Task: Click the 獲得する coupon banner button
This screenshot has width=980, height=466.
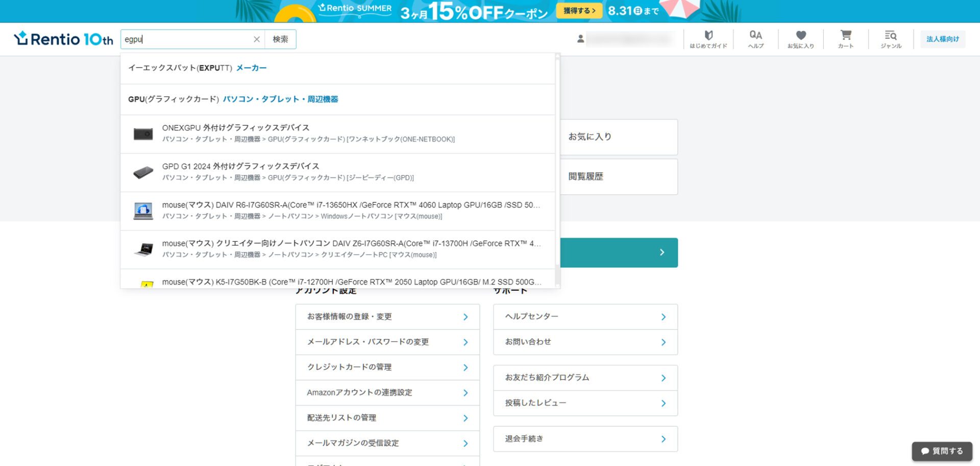Action: click(579, 11)
